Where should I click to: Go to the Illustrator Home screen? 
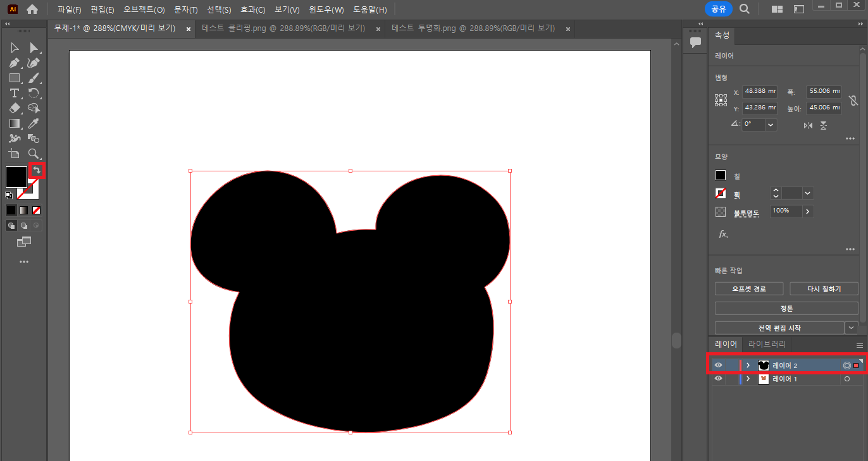pos(32,9)
